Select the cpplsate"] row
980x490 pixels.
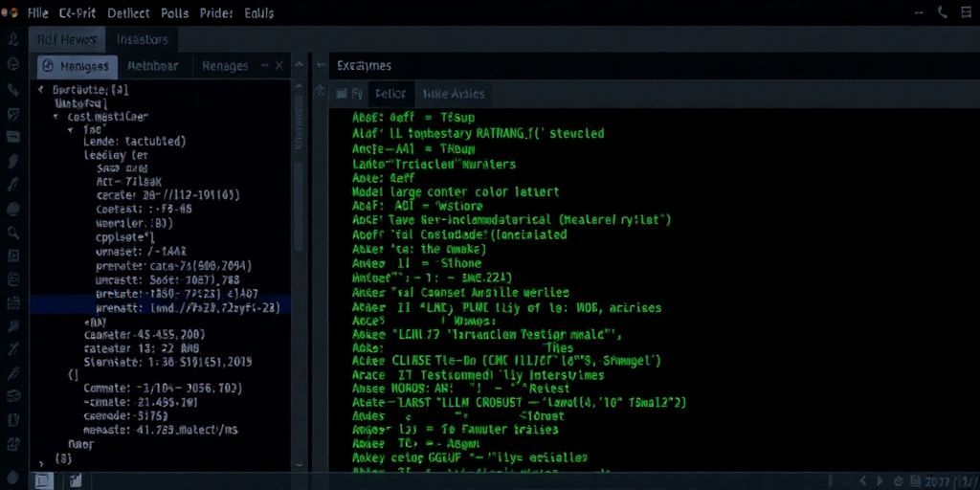click(x=125, y=237)
